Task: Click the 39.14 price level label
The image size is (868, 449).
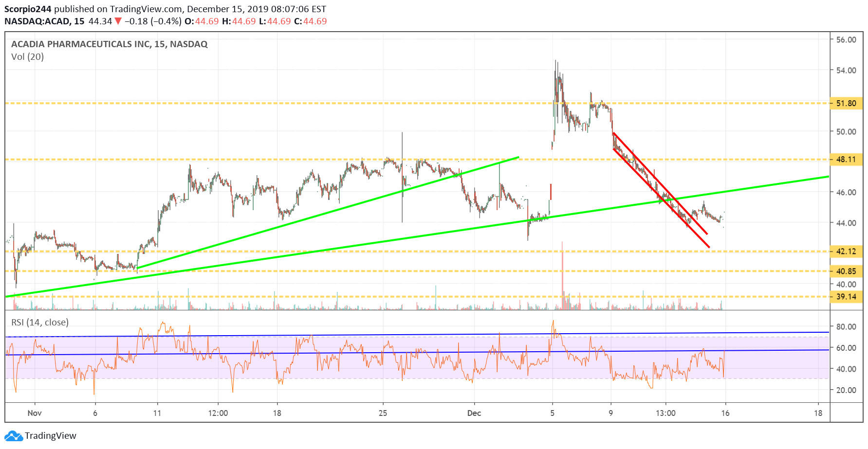Action: [x=846, y=297]
